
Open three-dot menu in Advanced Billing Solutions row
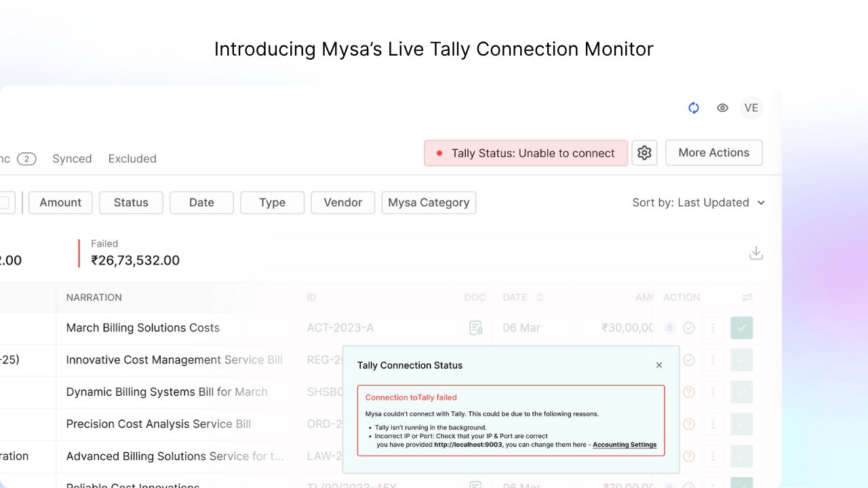[x=713, y=456]
